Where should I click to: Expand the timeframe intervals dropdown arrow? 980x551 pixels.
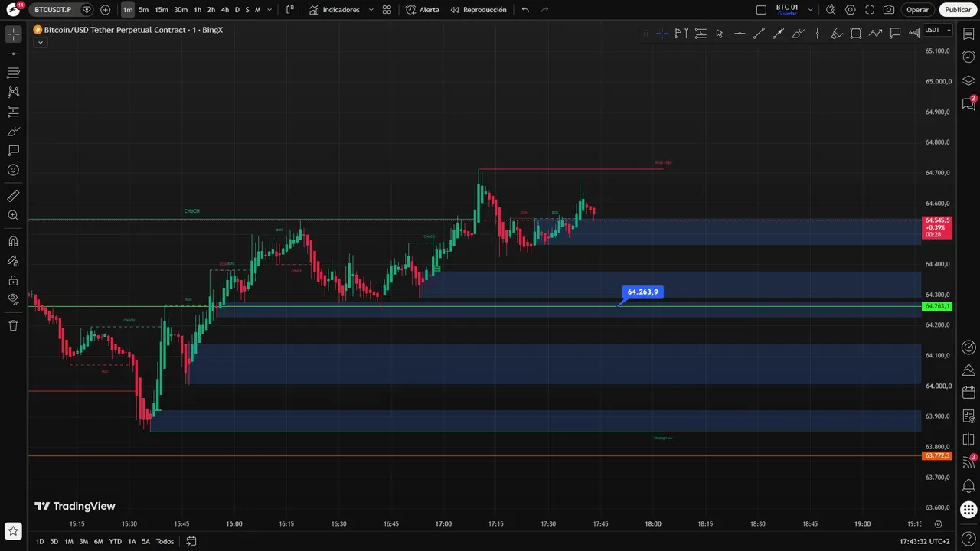pyautogui.click(x=269, y=10)
